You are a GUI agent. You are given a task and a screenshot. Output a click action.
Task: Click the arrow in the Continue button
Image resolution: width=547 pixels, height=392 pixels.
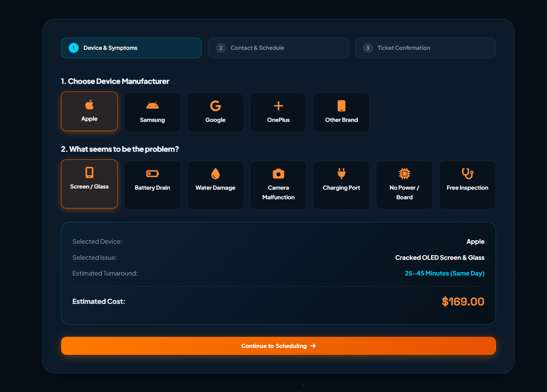pos(313,346)
